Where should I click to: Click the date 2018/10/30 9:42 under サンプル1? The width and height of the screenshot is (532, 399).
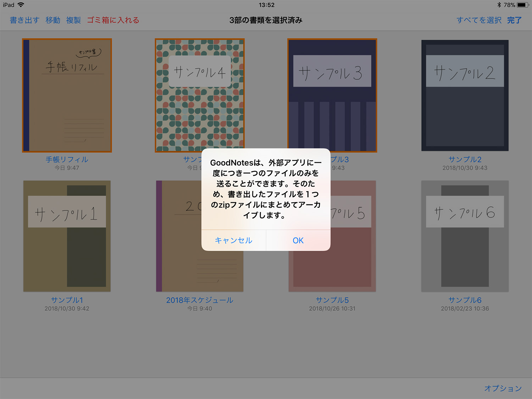[x=67, y=309]
